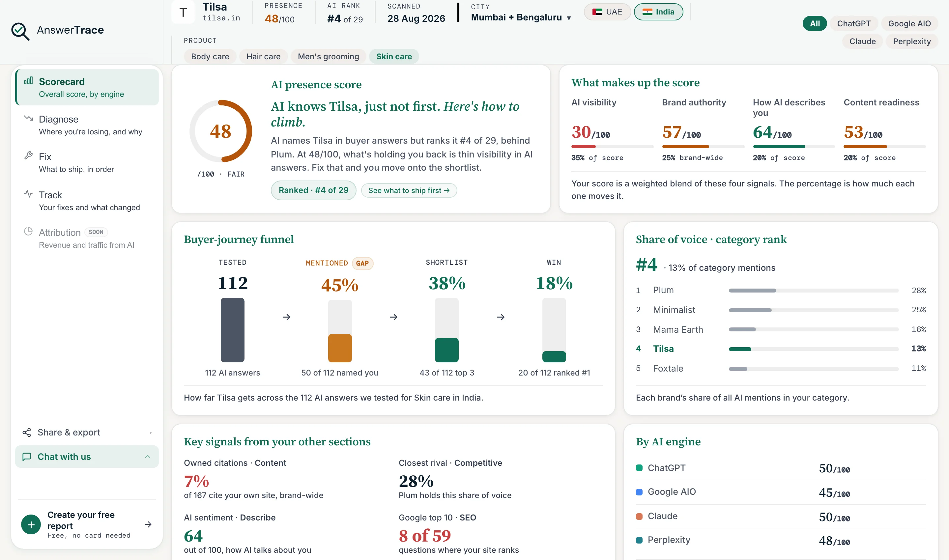The image size is (949, 560).
Task: Open the Track section
Action: point(87,201)
